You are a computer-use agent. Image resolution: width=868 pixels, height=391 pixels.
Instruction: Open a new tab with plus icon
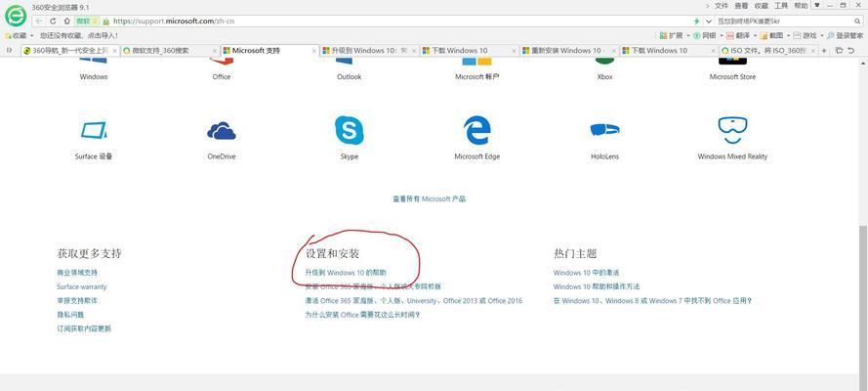tap(824, 51)
